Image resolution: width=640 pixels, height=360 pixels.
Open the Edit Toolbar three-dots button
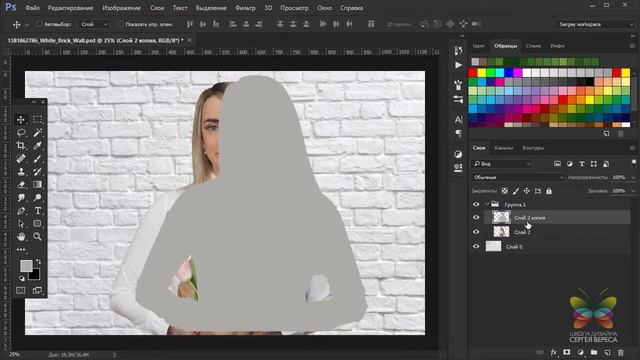coord(21,249)
